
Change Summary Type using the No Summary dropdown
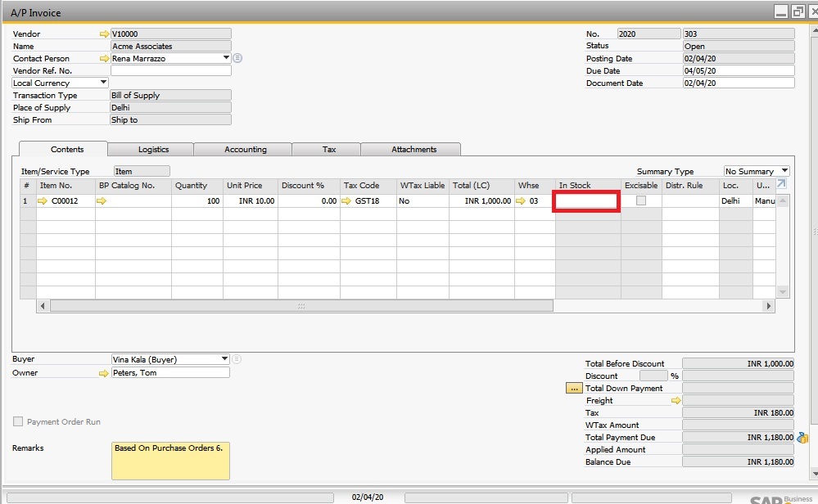[x=784, y=171]
